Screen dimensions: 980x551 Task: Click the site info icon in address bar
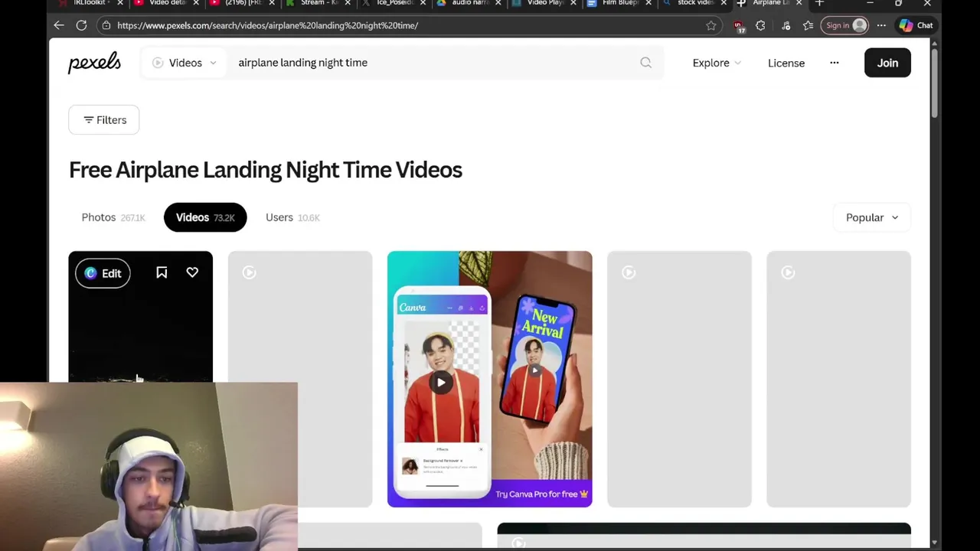click(x=106, y=25)
